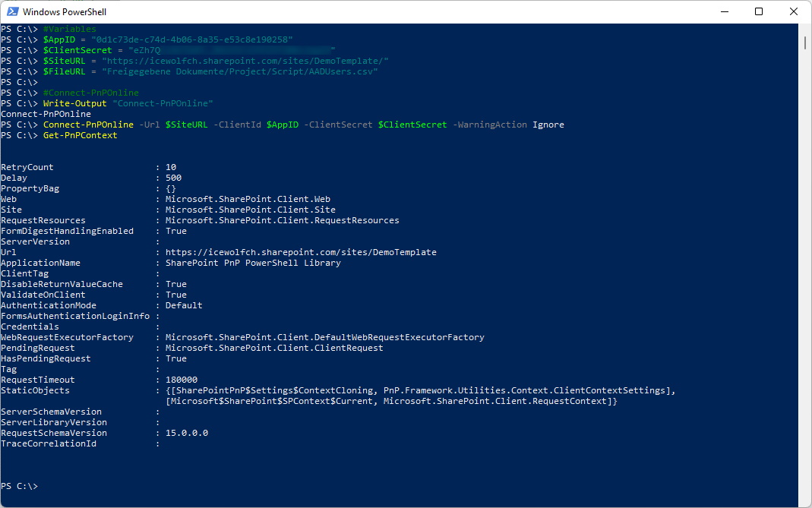Click the "ClientTag" property name

[25, 273]
